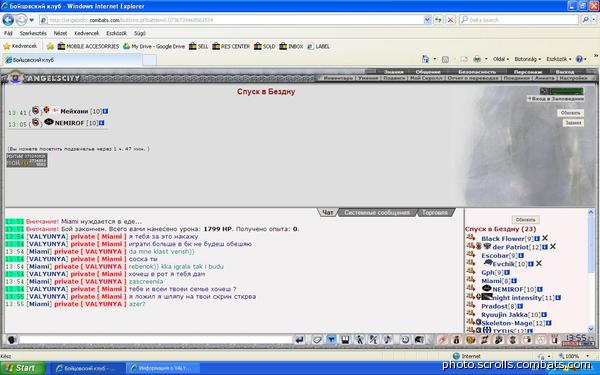Viewport: 600px width, 375px height.
Task: Open the Súgó menu
Action: [x=140, y=34]
